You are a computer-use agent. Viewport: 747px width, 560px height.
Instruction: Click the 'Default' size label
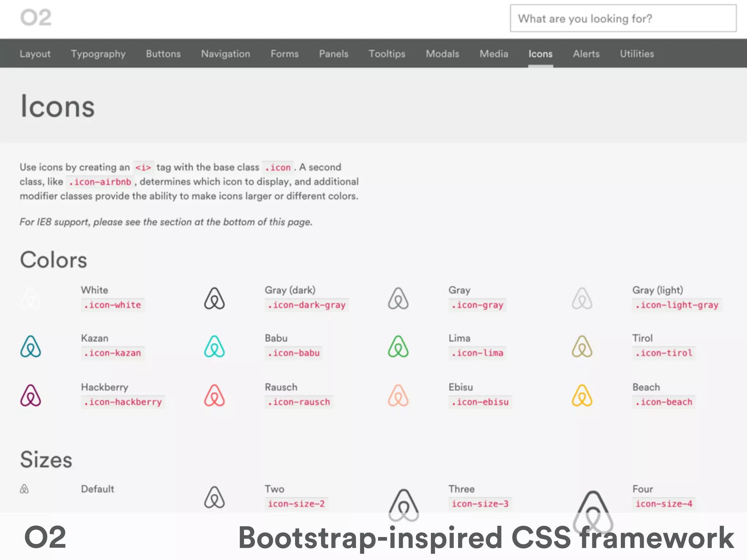point(97,489)
